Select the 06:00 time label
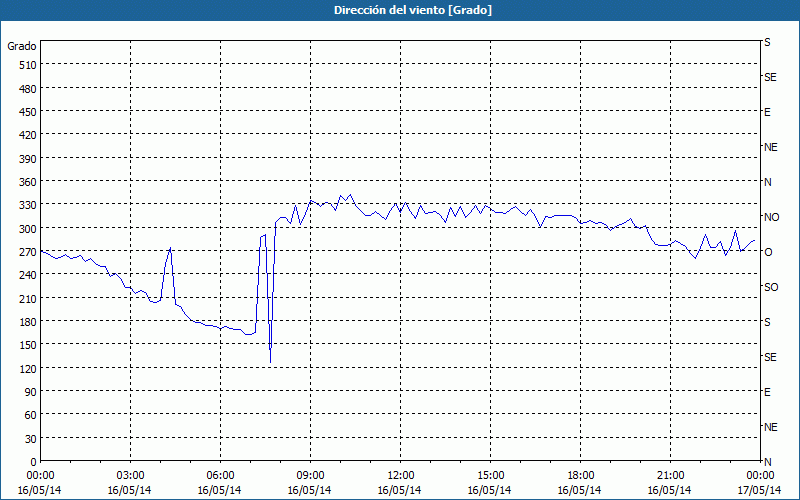The image size is (800, 500). pyautogui.click(x=220, y=476)
